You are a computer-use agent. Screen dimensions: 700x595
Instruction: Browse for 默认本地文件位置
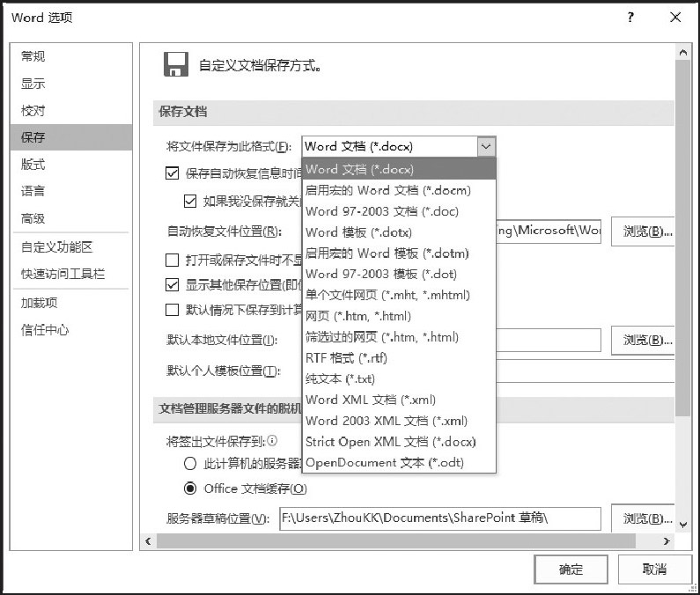644,340
